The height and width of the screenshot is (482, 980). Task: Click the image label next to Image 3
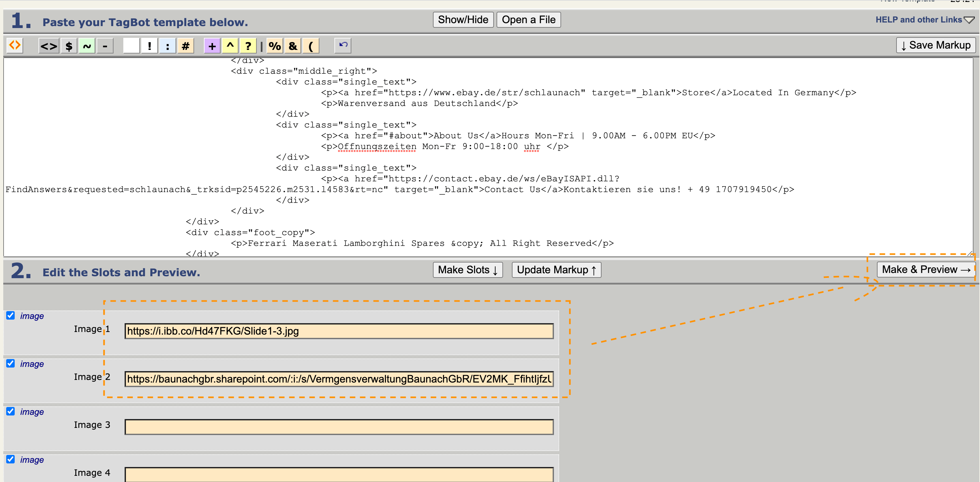coord(32,412)
